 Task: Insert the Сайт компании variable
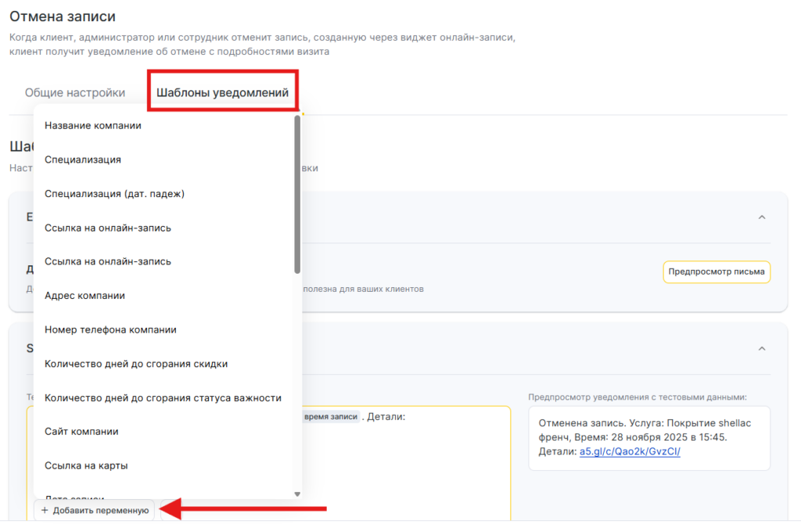point(81,431)
